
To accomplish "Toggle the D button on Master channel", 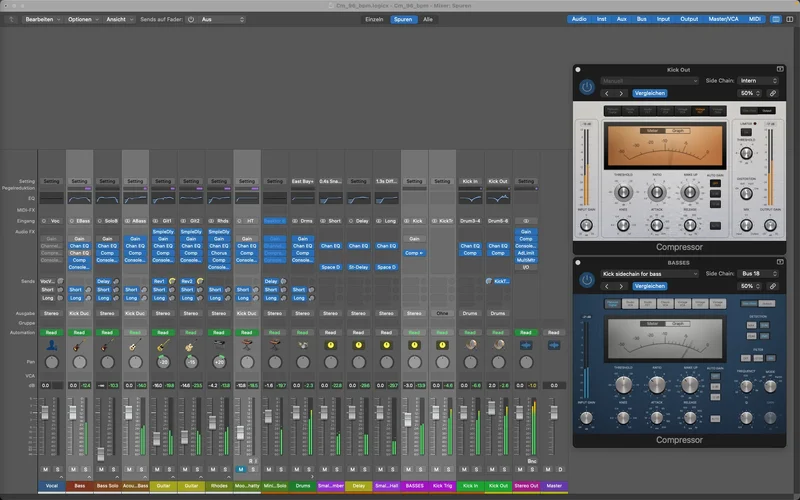I will 560,469.
